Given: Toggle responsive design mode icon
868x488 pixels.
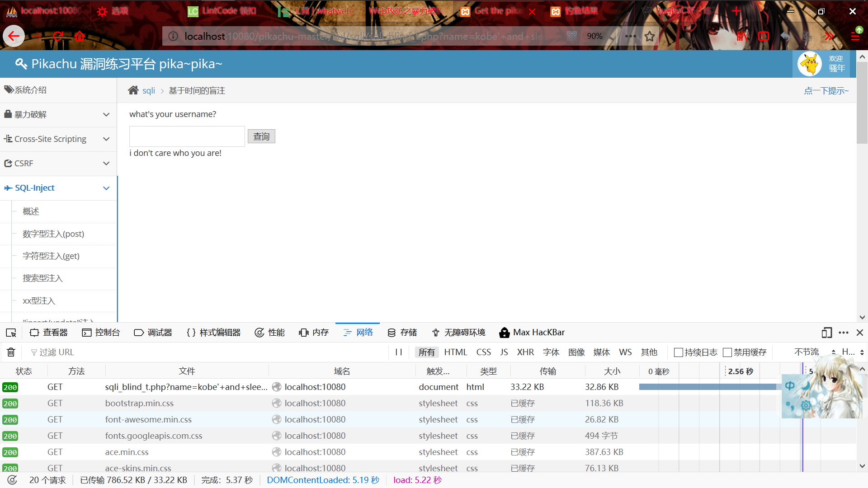Looking at the screenshot, I should click(826, 333).
